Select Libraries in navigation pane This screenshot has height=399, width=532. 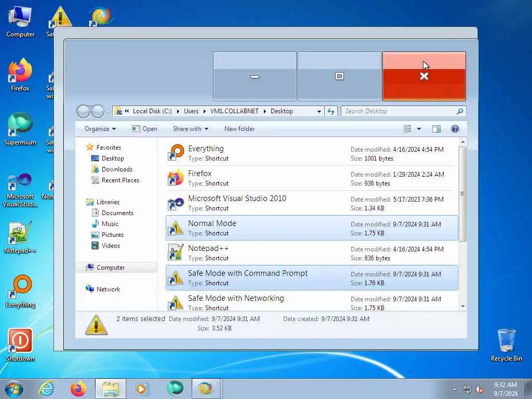point(108,202)
